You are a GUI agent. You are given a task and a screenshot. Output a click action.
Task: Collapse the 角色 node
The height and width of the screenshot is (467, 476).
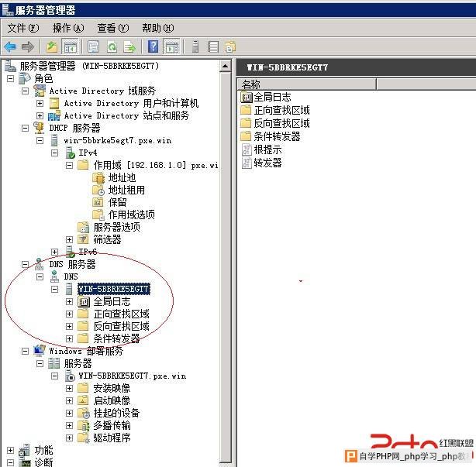point(10,78)
